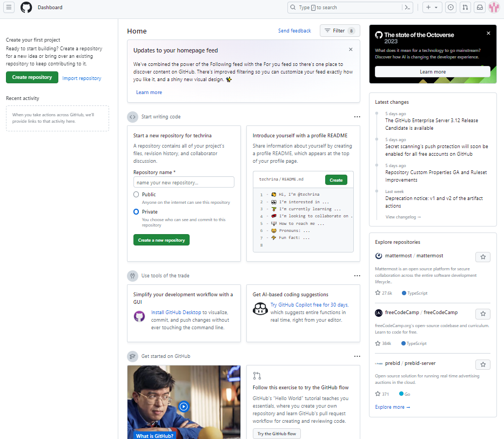504x439 pixels.
Task: Open Try GitHub Copilot free link
Action: pos(309,304)
